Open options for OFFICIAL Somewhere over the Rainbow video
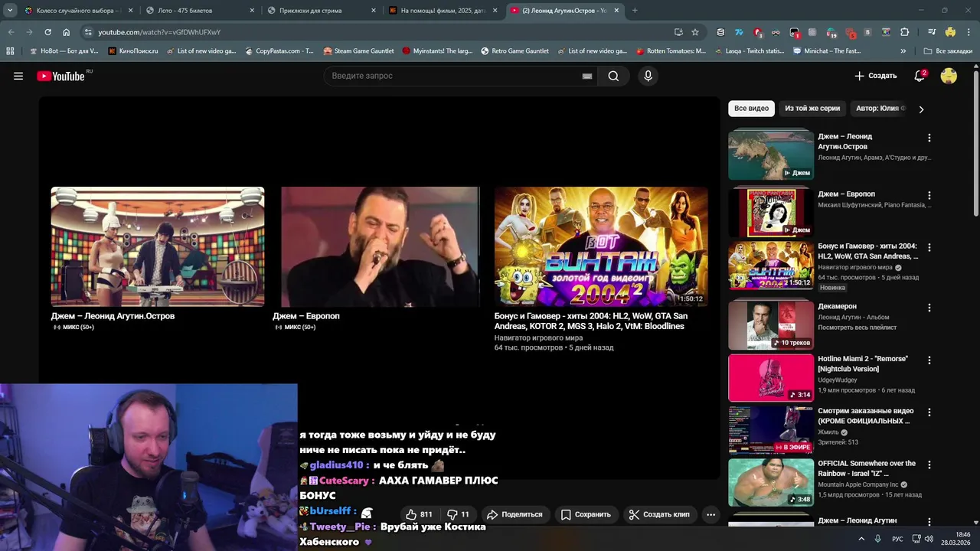The width and height of the screenshot is (980, 551). pos(929,465)
